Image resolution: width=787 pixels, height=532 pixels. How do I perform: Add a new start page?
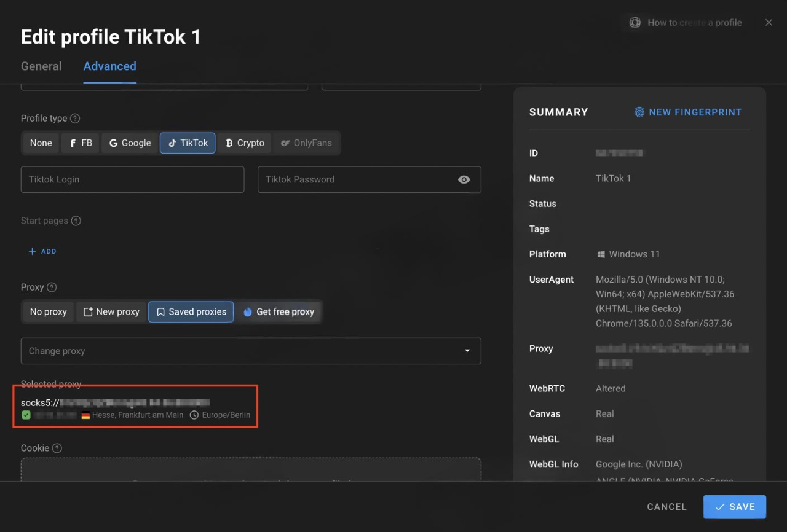point(42,251)
